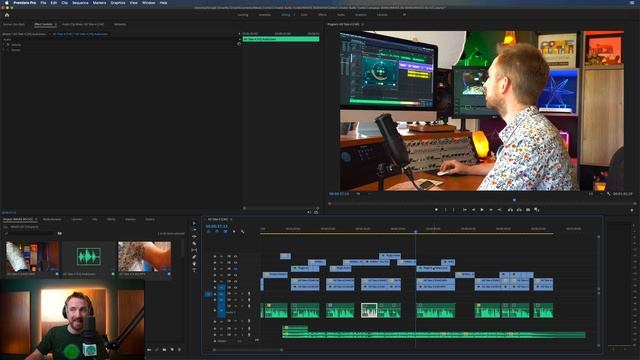
Task: Select the highlighted white-outlined audio clip in timeline
Action: (369, 310)
